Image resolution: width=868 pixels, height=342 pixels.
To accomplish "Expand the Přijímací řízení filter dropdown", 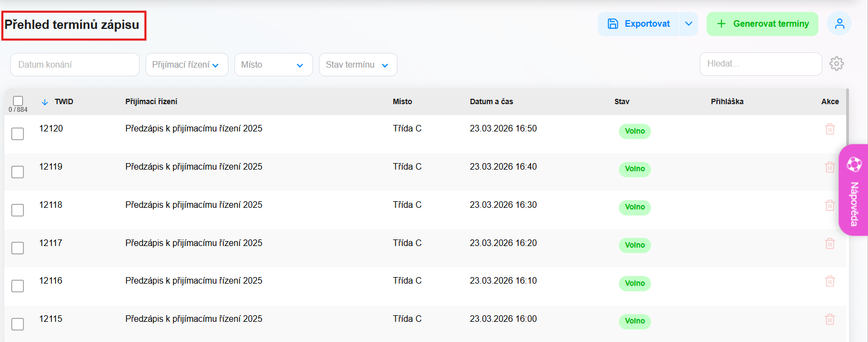I will coord(186,65).
